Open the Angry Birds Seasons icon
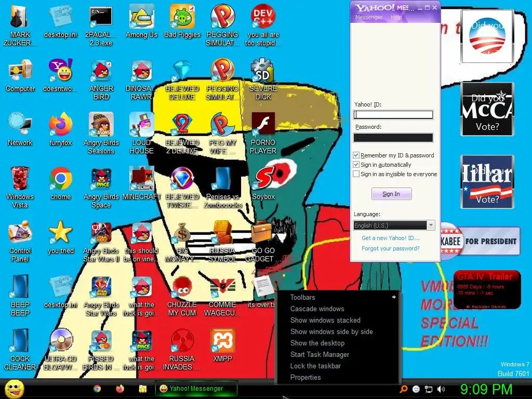 (x=101, y=134)
